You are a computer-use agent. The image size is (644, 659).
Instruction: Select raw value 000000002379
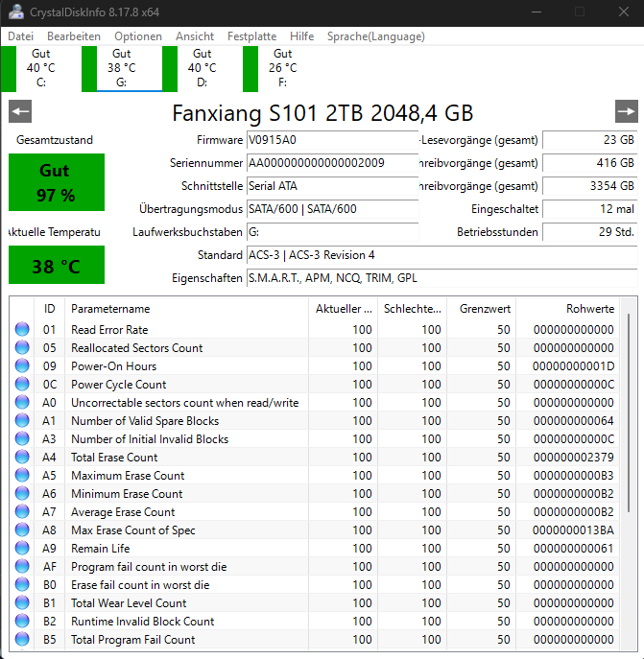(x=574, y=458)
